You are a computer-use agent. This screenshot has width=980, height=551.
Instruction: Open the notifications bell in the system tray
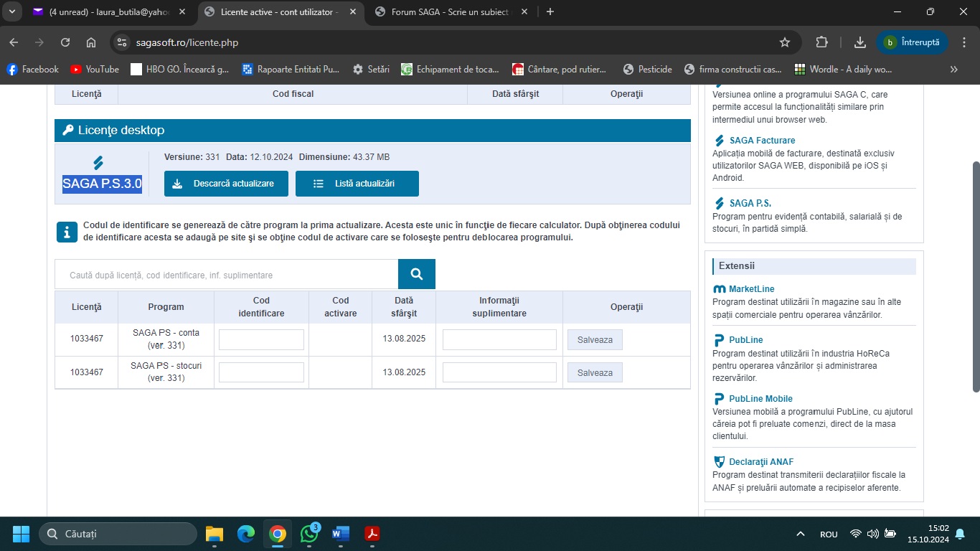click(x=960, y=534)
